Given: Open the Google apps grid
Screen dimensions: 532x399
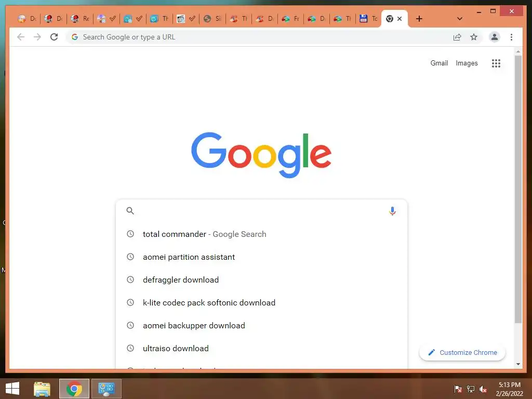Looking at the screenshot, I should tap(496, 63).
